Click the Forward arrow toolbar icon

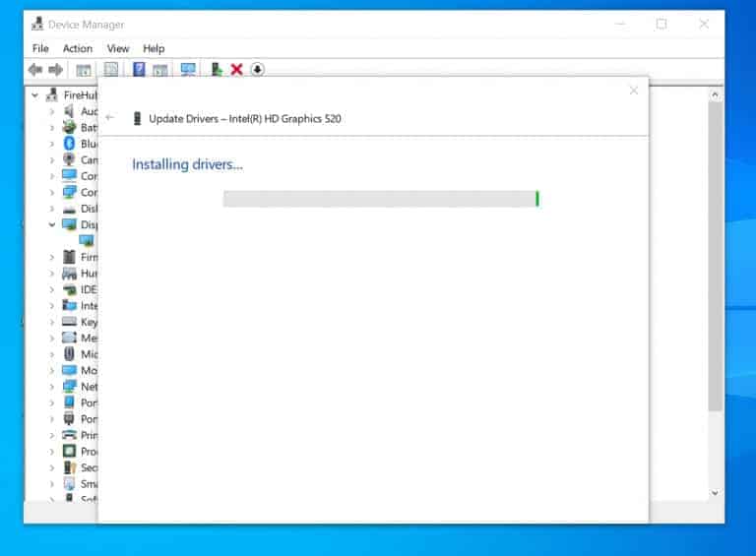55,70
